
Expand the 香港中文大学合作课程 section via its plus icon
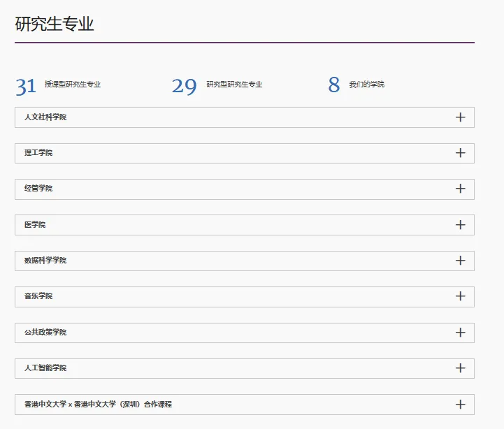pyautogui.click(x=460, y=405)
